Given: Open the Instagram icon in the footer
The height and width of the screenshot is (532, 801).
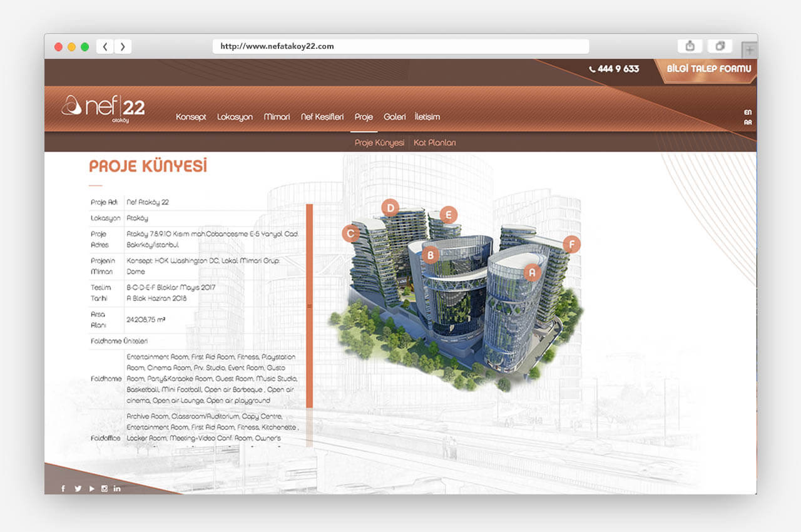Looking at the screenshot, I should coord(104,488).
